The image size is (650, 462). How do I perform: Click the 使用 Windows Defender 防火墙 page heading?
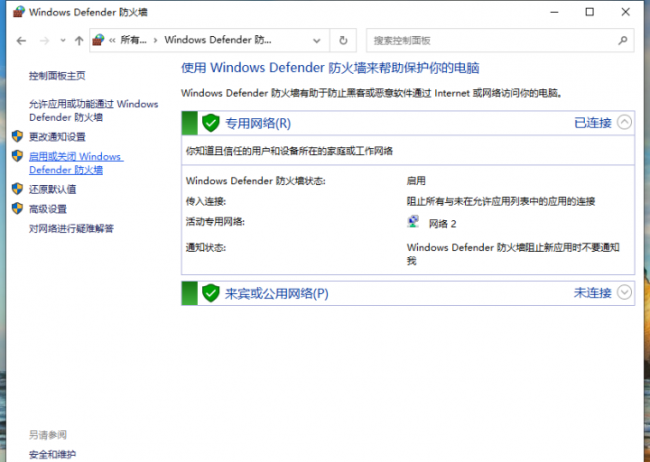[x=330, y=68]
